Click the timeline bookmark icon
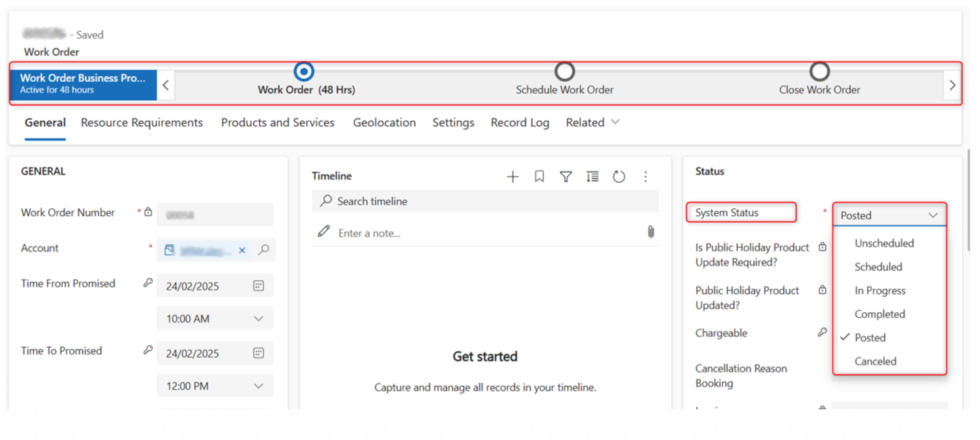The image size is (980, 440). 539,176
